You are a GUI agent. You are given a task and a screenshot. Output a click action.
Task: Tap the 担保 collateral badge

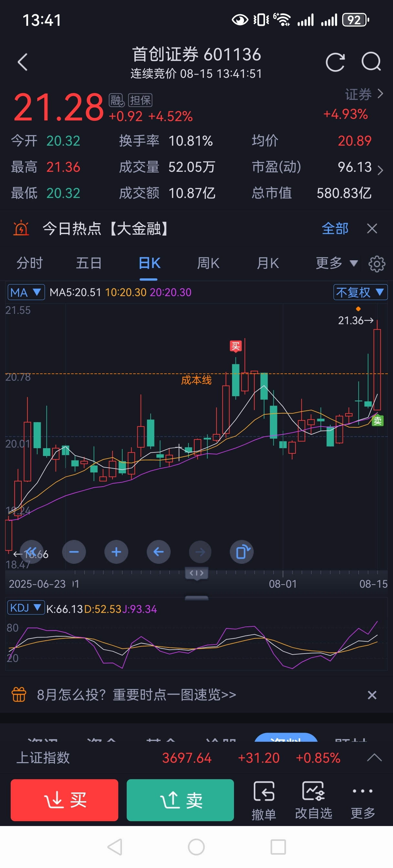point(140,100)
